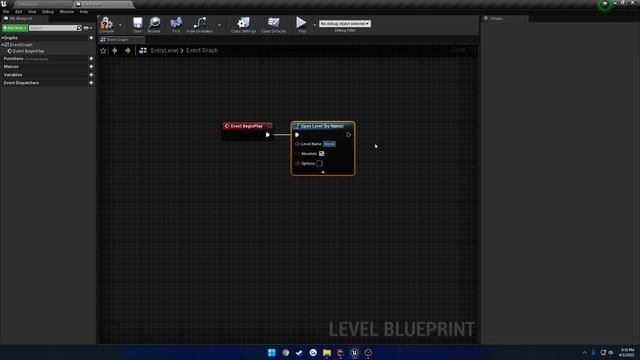The height and width of the screenshot is (360, 640).
Task: Start Play in editor
Action: [302, 24]
